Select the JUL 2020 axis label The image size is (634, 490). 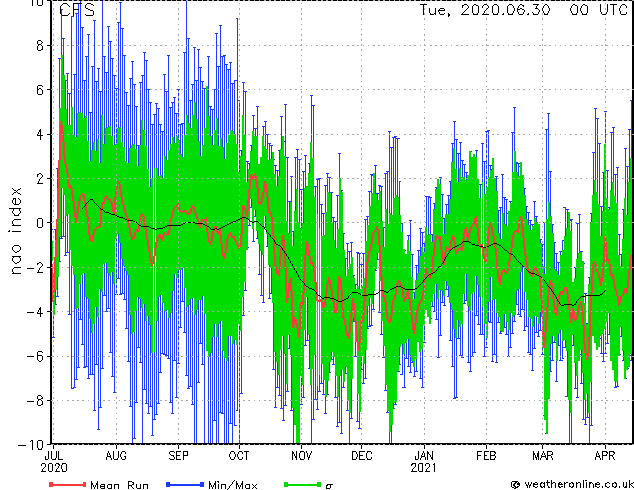(x=54, y=462)
